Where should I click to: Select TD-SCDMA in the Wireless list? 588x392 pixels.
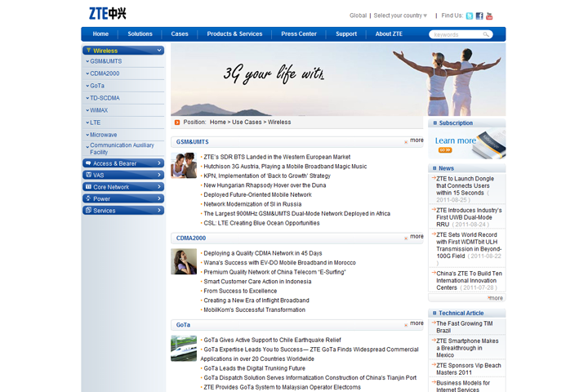[x=105, y=98]
